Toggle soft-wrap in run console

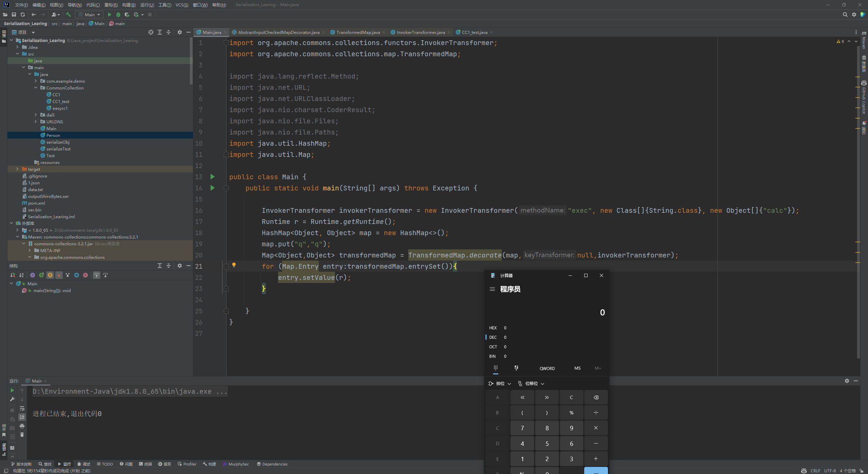22,408
